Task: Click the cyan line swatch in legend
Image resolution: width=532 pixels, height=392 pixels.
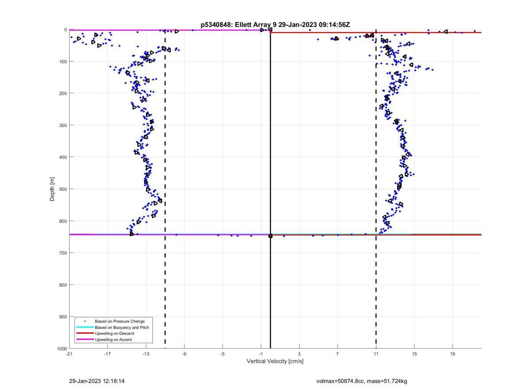Action: 85,327
